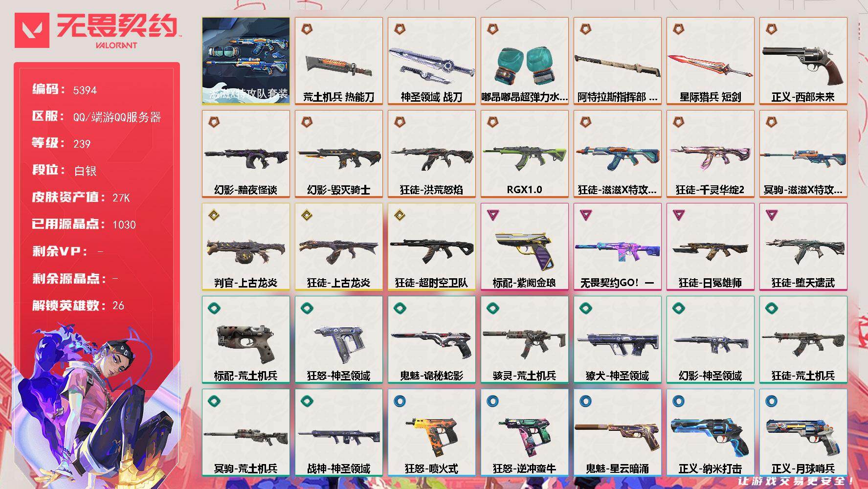Open the 神圣领域 战刀 skin card
The width and height of the screenshot is (868, 489).
click(432, 61)
